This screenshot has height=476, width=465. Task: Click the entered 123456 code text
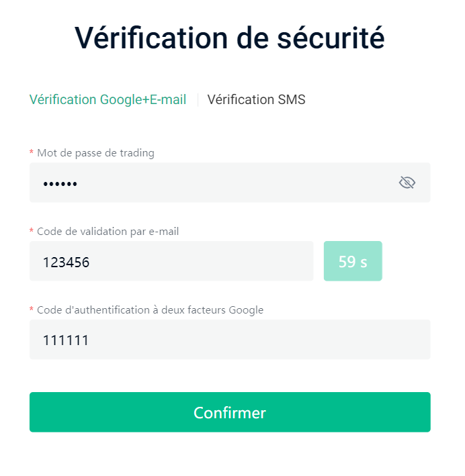(x=66, y=262)
